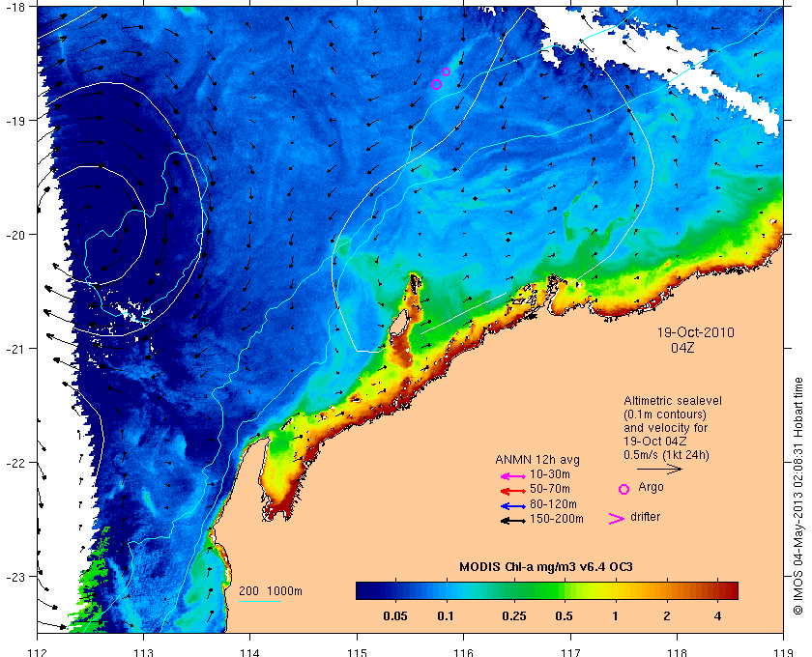Click the '10-30m' depth label
The height and width of the screenshot is (657, 812).
pos(550,474)
